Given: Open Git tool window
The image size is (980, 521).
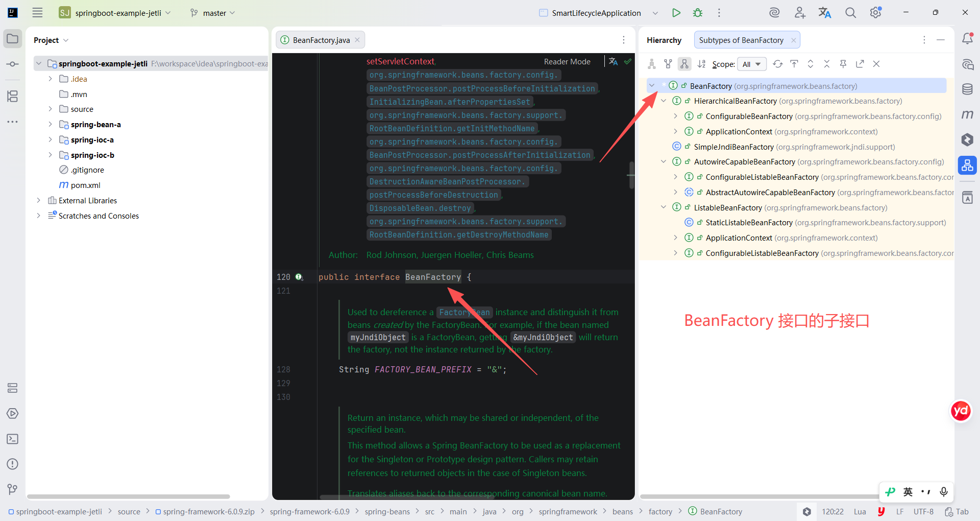Looking at the screenshot, I should click(x=13, y=489).
